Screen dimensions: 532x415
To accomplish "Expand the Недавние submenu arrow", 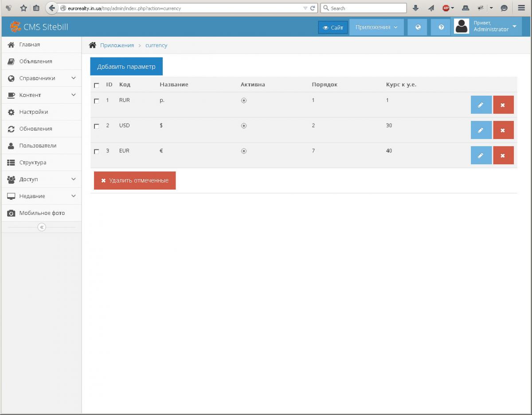I will tap(74, 196).
